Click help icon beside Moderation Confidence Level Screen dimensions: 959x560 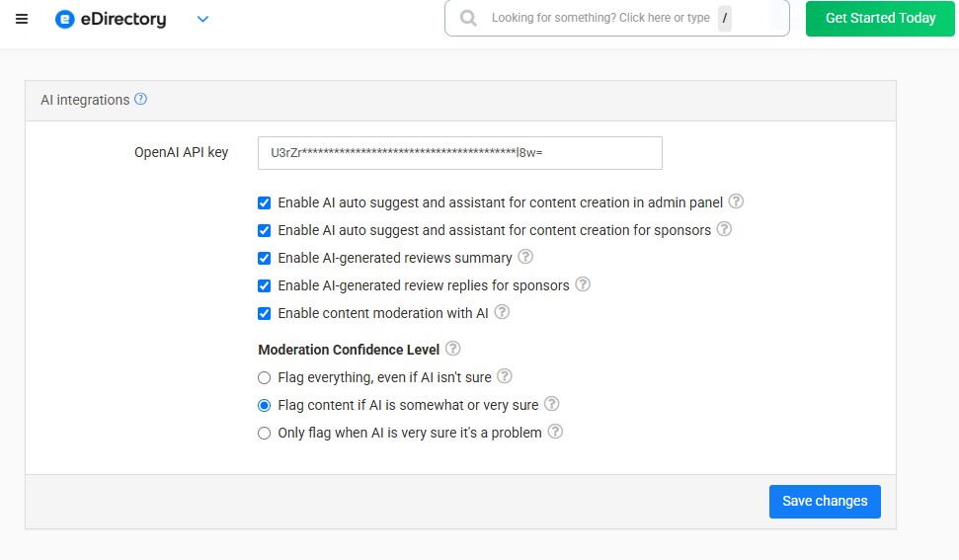(x=453, y=349)
